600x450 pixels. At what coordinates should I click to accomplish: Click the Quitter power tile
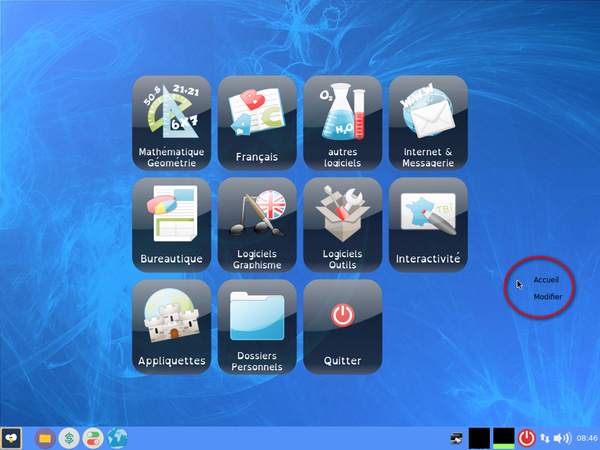(342, 327)
